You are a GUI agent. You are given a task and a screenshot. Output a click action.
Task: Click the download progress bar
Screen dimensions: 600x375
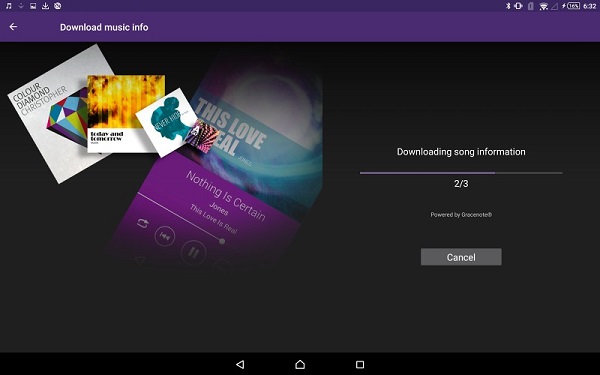461,173
